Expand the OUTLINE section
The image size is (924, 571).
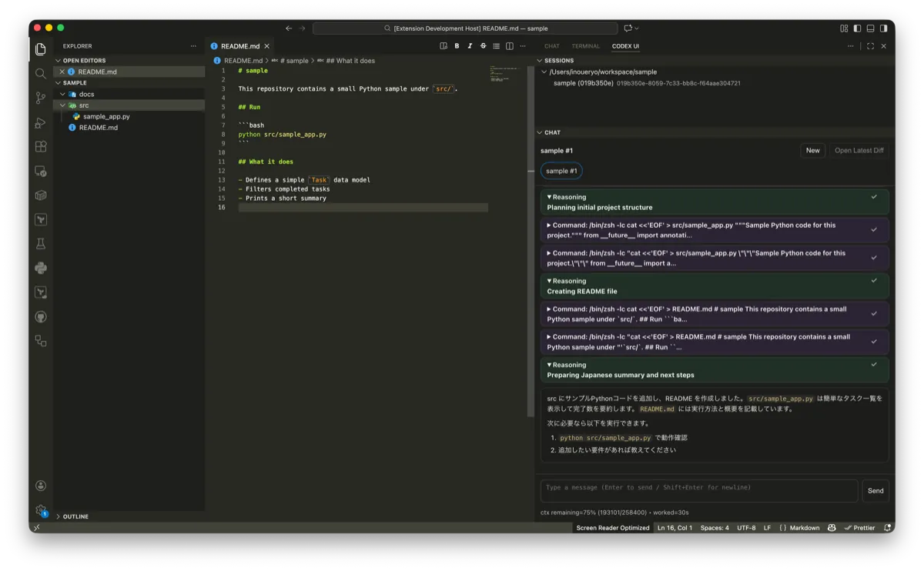(75, 516)
